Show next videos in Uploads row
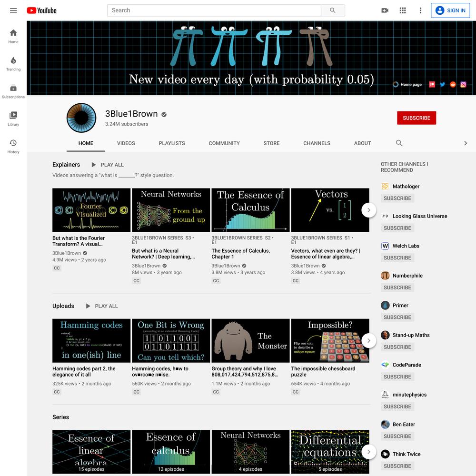This screenshot has width=476, height=476. coord(368,341)
